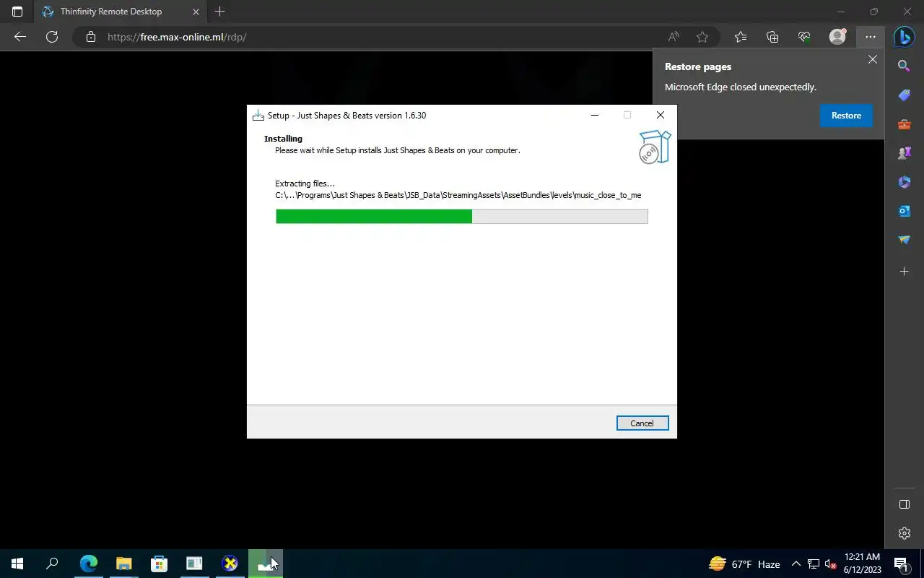Open Microsoft 365 in Edge sidebar
Viewport: 924px width, 578px height.
(x=905, y=182)
